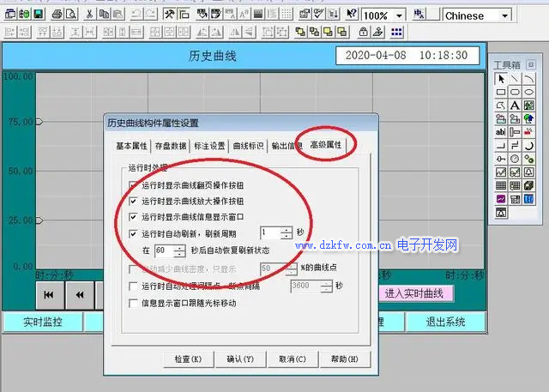The image size is (549, 392).
Task: Select the text label 'A' tool
Action: click(515, 106)
